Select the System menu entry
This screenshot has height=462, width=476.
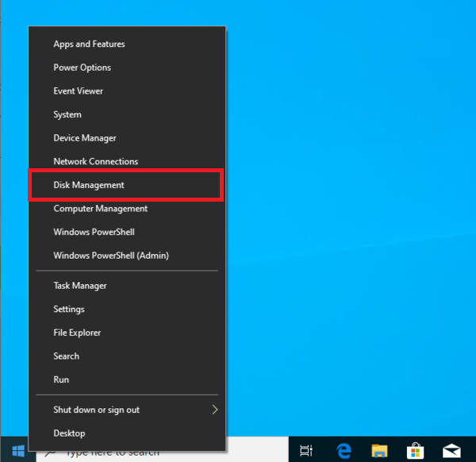pos(67,114)
